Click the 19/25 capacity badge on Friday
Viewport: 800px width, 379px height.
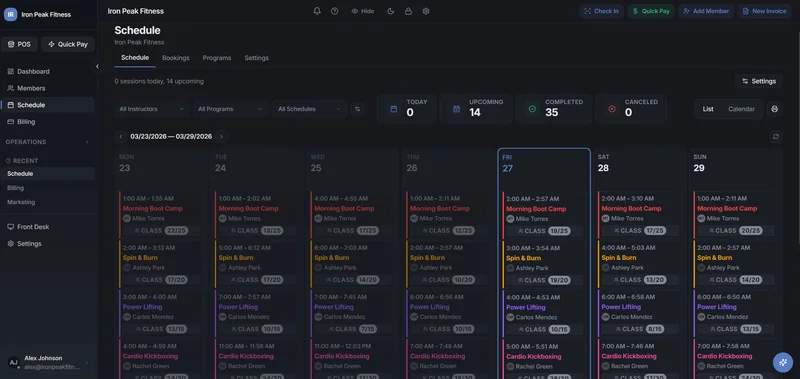click(x=559, y=231)
